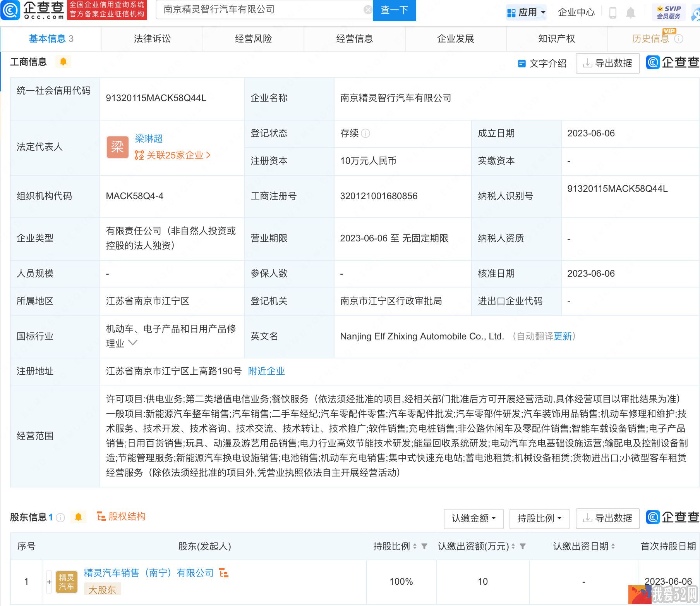The height and width of the screenshot is (606, 700).
Task: Expand shareholder row with plus button
Action: tap(49, 582)
